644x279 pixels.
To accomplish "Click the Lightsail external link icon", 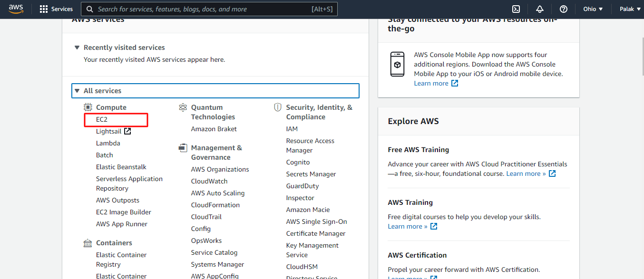I will [127, 131].
